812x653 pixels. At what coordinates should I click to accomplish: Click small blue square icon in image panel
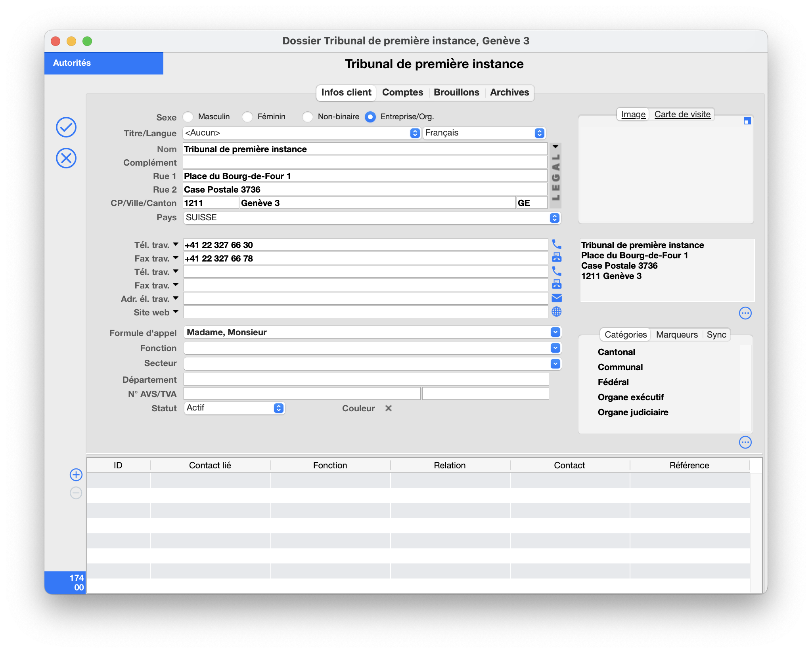tap(747, 121)
